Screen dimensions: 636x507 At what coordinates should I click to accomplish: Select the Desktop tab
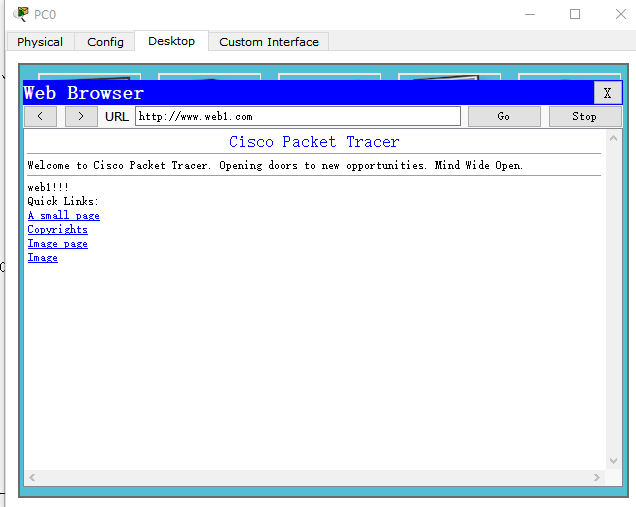point(172,41)
